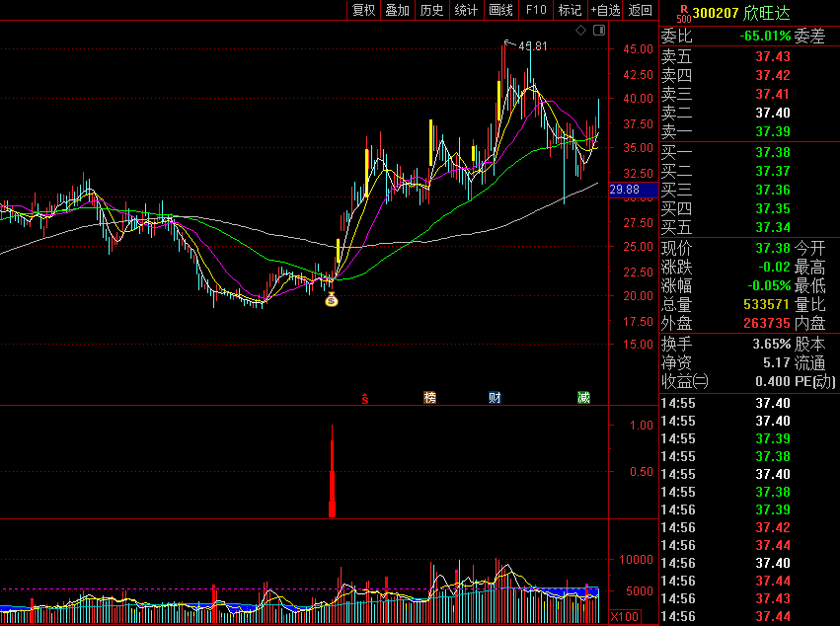Select the 画线 drawing tool
The image size is (840, 626).
500,10
